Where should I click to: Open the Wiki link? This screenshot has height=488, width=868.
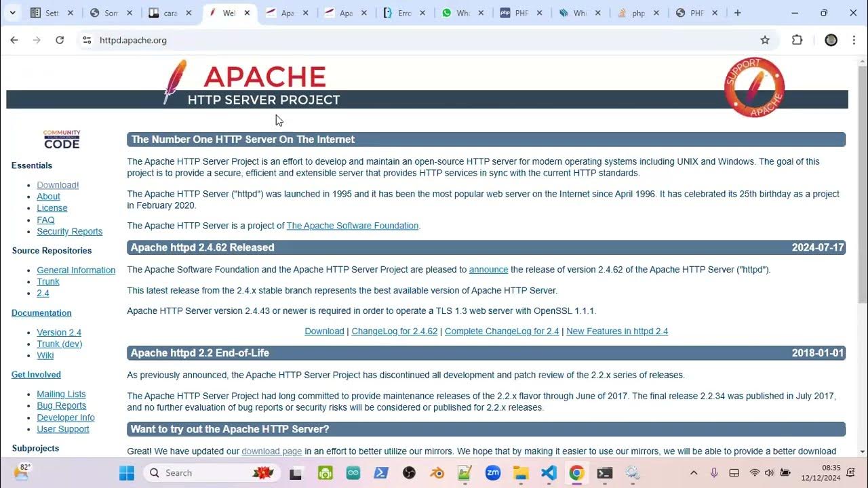point(45,355)
